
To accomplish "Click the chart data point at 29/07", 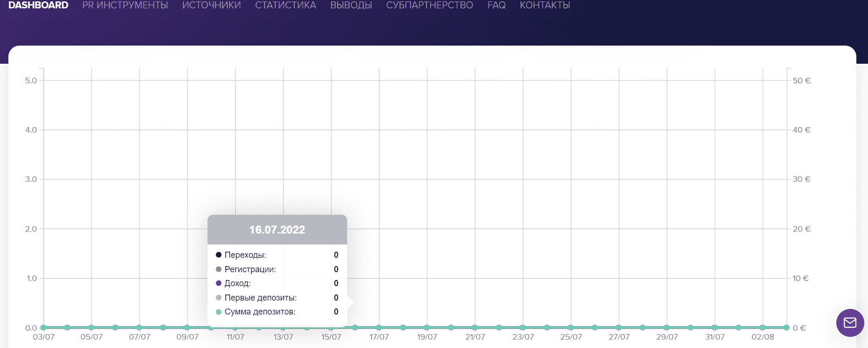I will point(667,328).
